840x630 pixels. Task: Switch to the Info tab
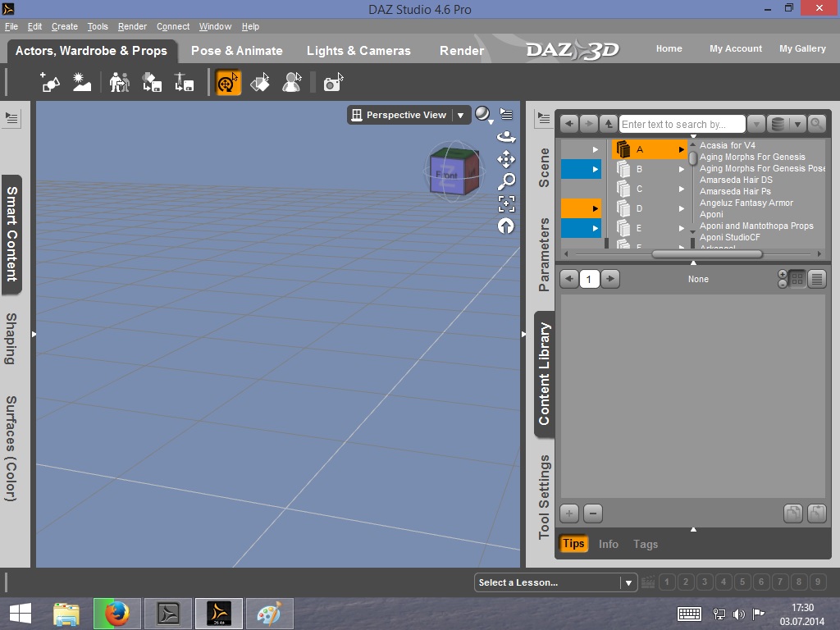(x=608, y=544)
